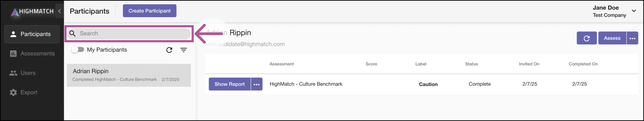
Task: Click the purple refresh button near Assess
Action: [x=587, y=38]
